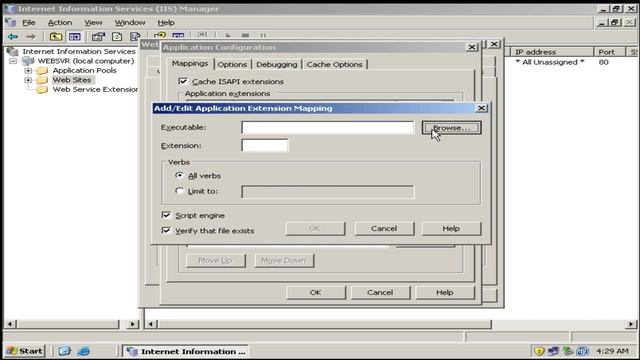Click Cancel in Application Configuration dialog

click(380, 293)
